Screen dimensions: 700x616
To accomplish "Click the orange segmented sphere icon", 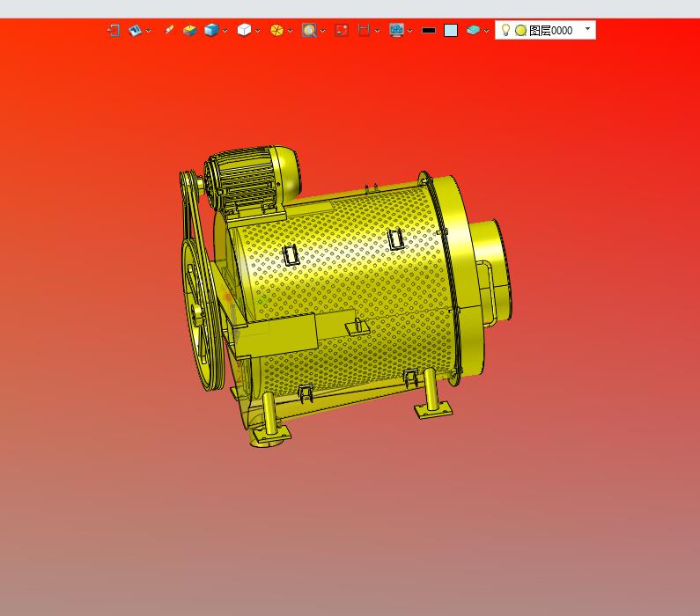I will click(x=276, y=30).
